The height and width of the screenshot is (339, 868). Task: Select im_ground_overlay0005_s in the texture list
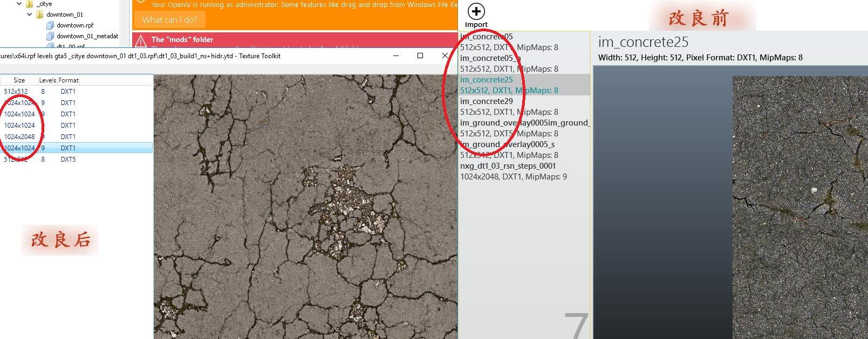coord(524,150)
